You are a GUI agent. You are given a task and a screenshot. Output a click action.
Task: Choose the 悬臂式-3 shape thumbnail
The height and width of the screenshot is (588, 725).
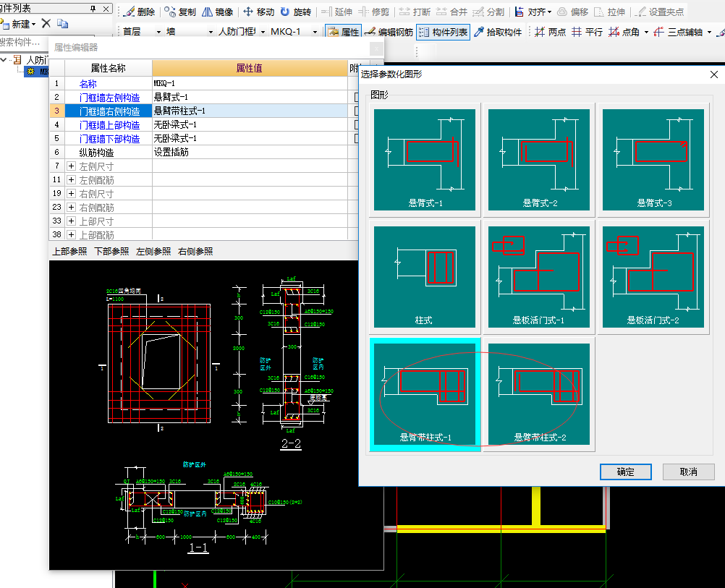[x=653, y=160]
